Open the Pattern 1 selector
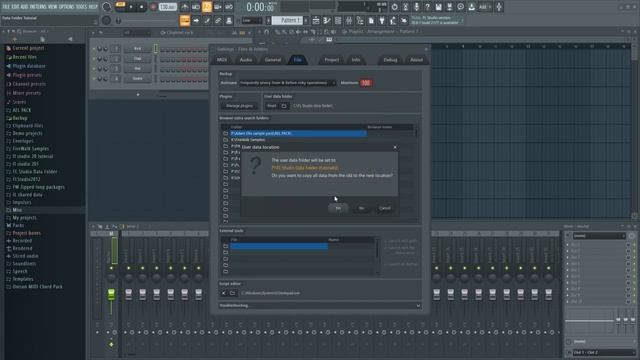The width and height of the screenshot is (640, 360). click(x=287, y=20)
